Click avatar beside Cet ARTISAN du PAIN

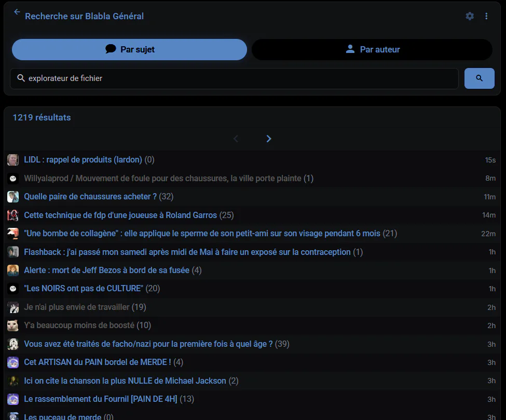point(13,362)
